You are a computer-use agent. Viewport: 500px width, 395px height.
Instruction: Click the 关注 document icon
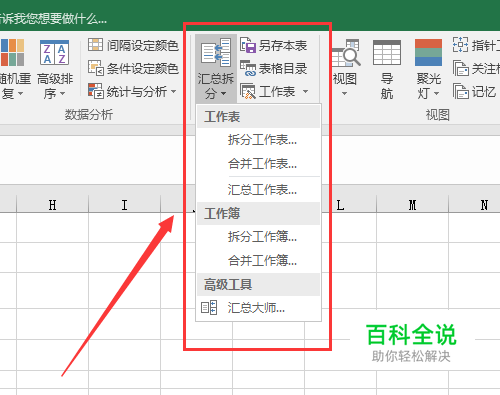coord(461,68)
